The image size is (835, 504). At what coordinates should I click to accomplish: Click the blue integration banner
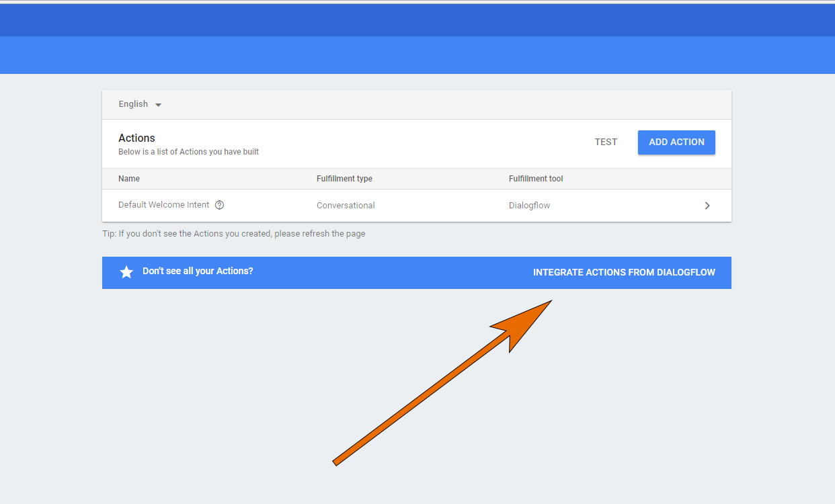click(x=416, y=272)
